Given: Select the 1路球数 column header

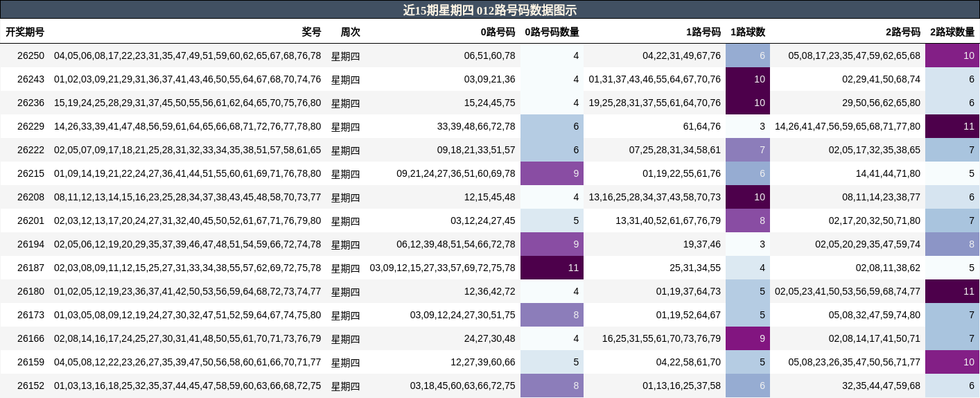Looking at the screenshot, I should coord(748,32).
